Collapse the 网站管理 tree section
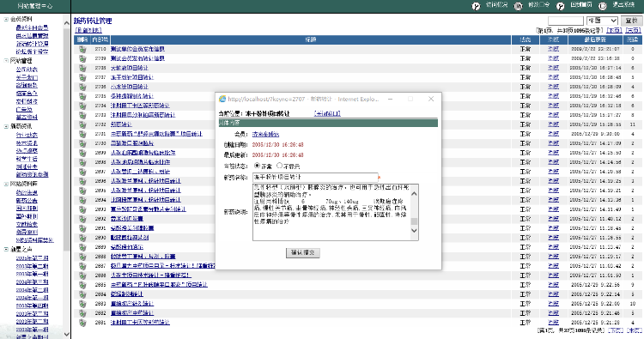Viewport: 644px width, 339px height. [6, 61]
